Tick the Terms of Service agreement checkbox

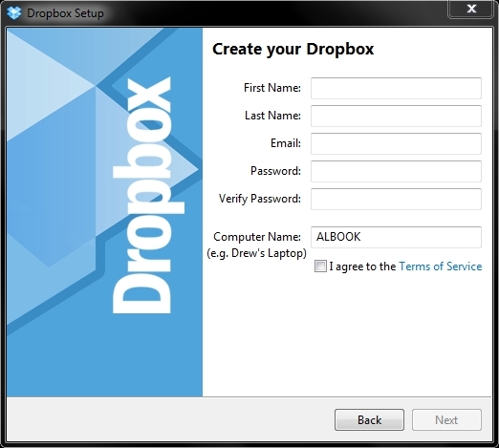point(320,267)
